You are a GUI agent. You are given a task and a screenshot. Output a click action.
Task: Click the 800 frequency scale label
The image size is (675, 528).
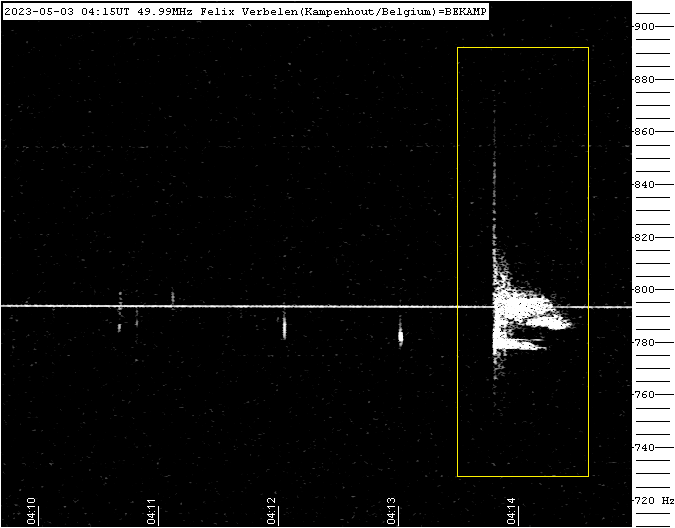click(644, 290)
